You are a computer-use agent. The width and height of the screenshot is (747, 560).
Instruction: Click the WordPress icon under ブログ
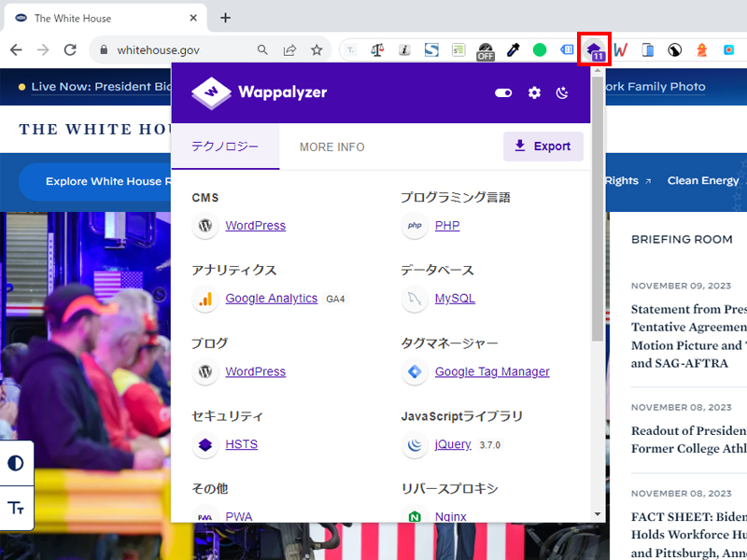pos(205,371)
